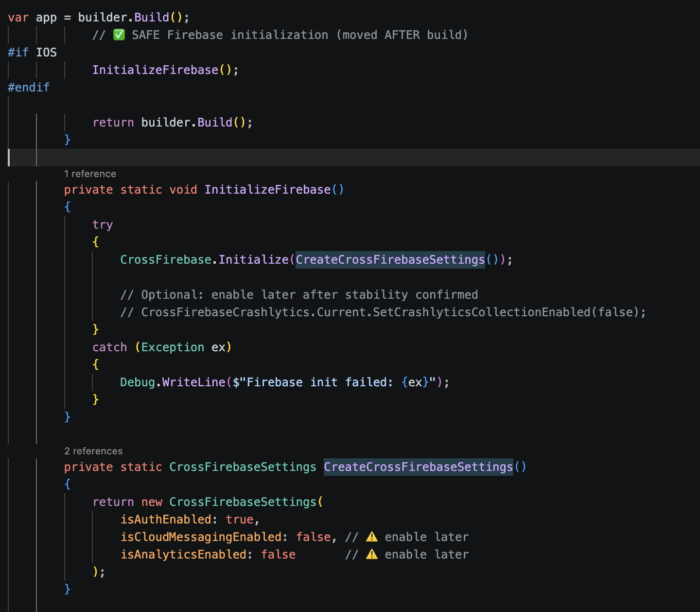Click highlighted CreateCrossFirebaseSettings inside Initialize call
The width and height of the screenshot is (700, 612).
click(390, 260)
